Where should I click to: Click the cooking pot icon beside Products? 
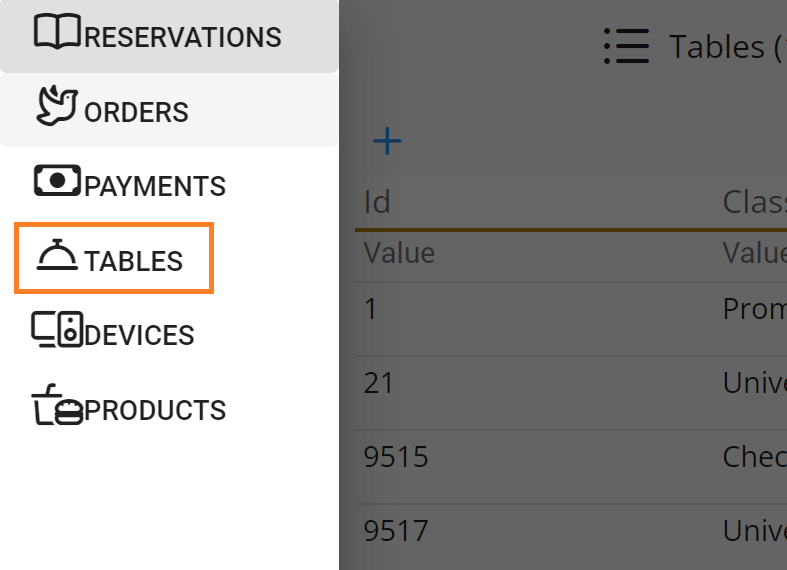57,405
